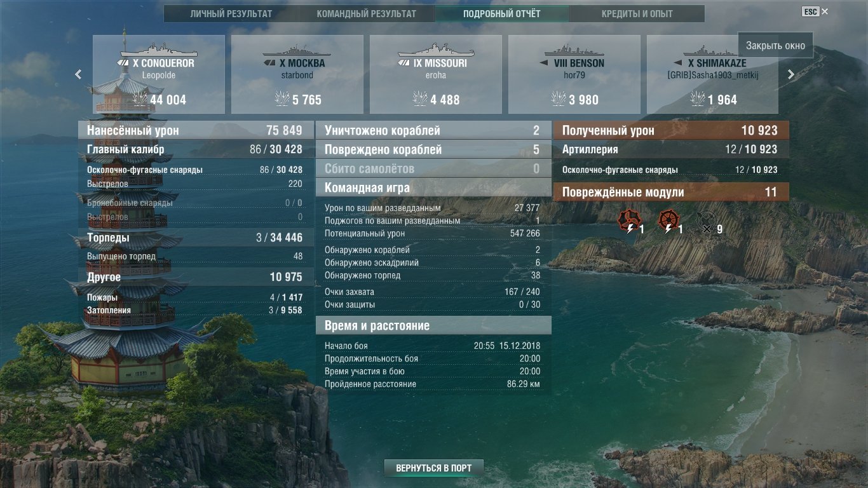The height and width of the screenshot is (488, 868).
Task: Click the damaged steering gear module icon
Action: pyautogui.click(x=668, y=220)
